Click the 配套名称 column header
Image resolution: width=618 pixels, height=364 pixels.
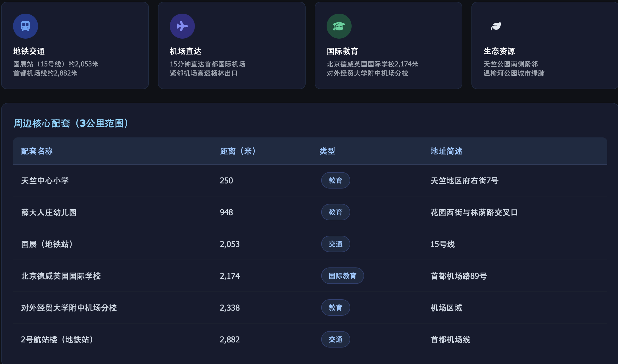(x=37, y=151)
